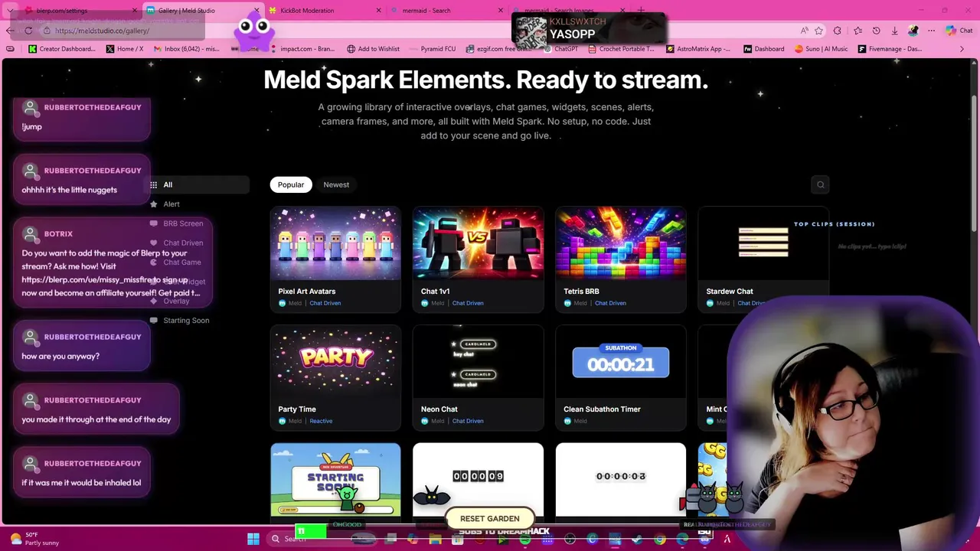Open browser extensions puzzle icon

tap(838, 31)
